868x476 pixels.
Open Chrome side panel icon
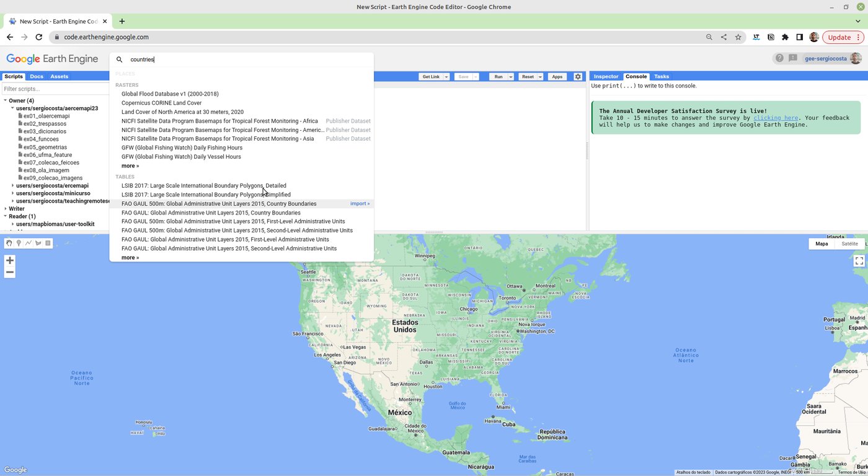800,37
